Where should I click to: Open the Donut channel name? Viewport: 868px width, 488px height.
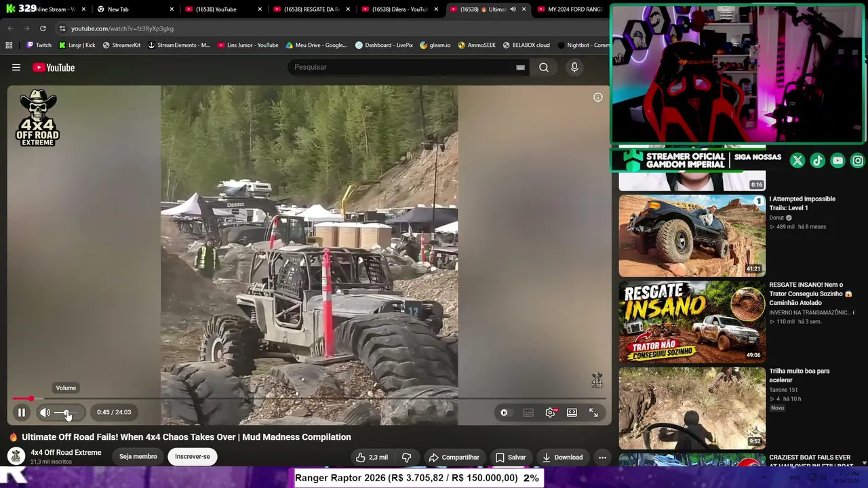[776, 218]
